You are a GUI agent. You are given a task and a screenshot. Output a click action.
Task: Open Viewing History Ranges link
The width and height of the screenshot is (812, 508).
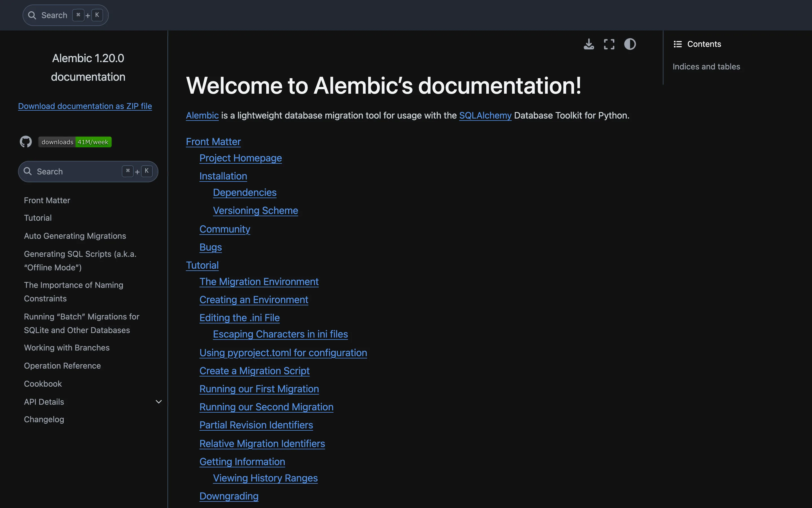[x=265, y=478]
